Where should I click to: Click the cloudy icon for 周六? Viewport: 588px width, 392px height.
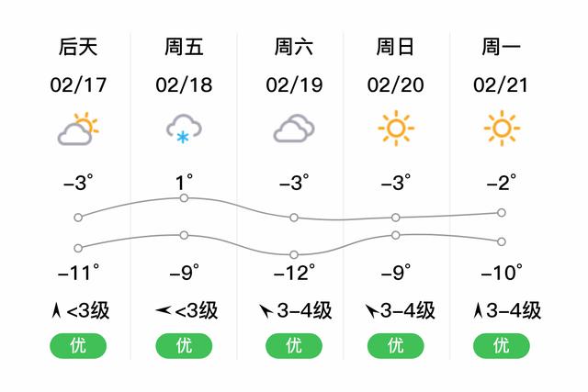click(x=294, y=129)
